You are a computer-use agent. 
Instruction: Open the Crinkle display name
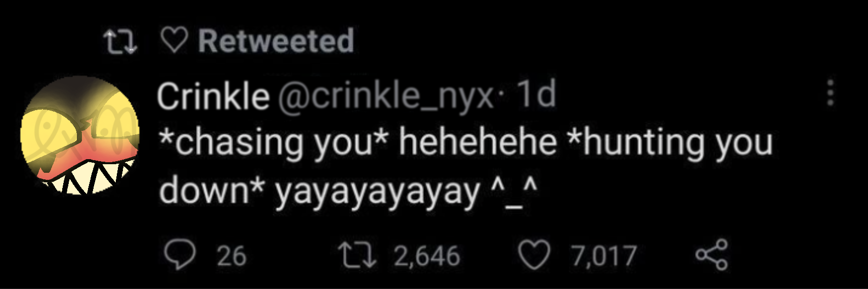(x=213, y=96)
